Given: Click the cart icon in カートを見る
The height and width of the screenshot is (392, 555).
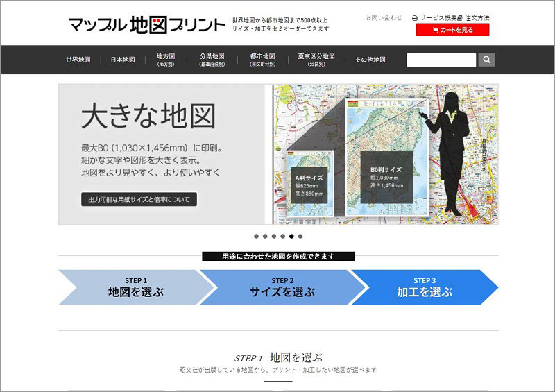Looking at the screenshot, I should 435,30.
